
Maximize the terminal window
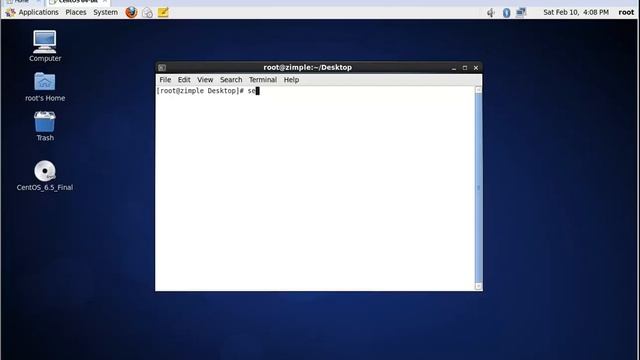(x=465, y=68)
